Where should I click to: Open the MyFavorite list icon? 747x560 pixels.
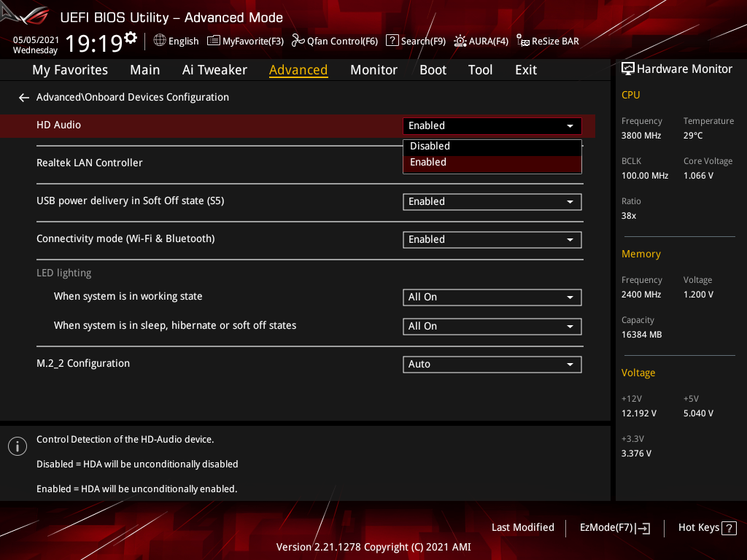pos(214,41)
